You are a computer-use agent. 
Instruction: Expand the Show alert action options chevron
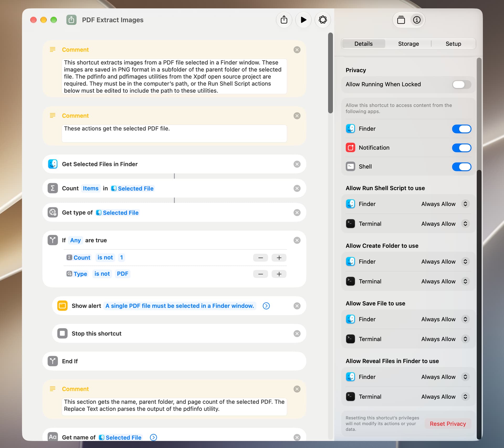(x=266, y=306)
